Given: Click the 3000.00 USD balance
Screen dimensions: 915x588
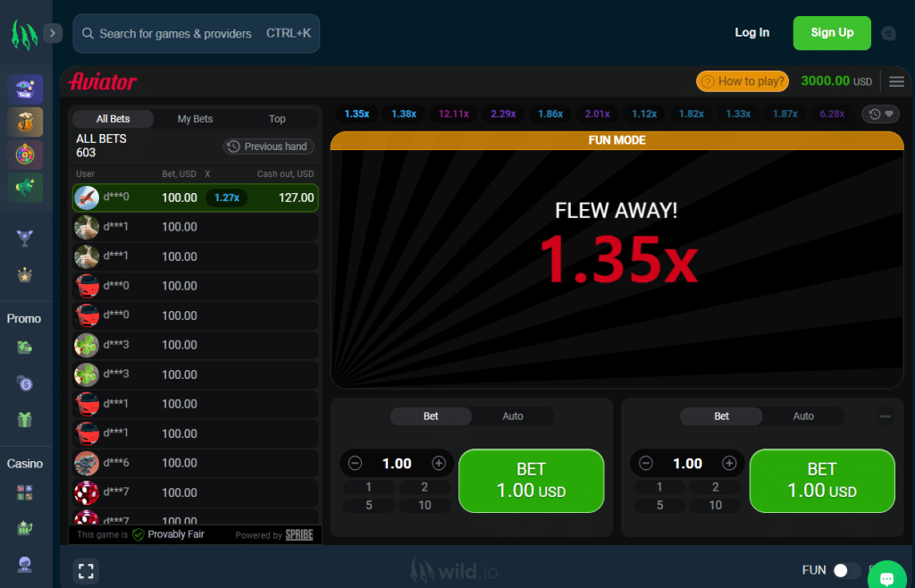Looking at the screenshot, I should [x=836, y=81].
